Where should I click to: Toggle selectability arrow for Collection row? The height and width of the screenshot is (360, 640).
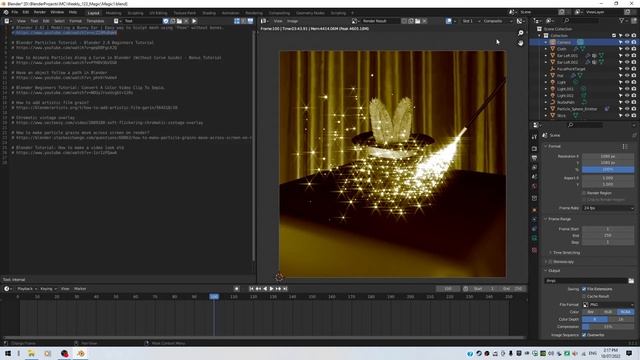tap(620, 36)
